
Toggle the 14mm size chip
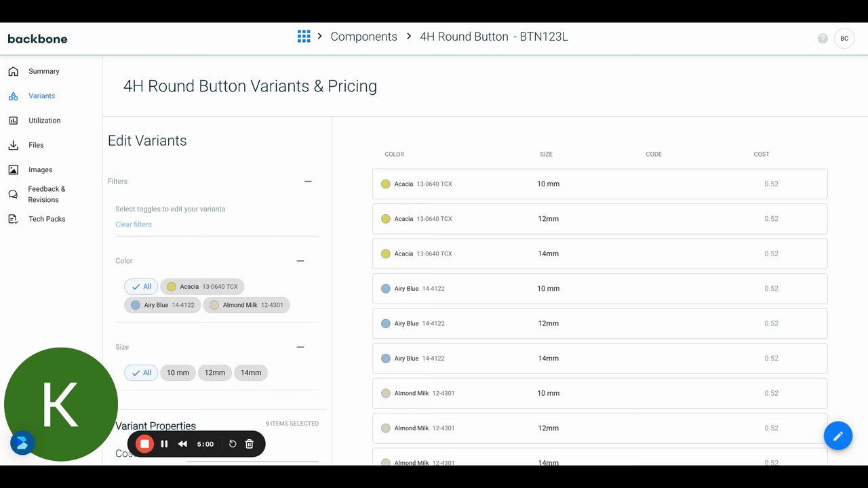click(251, 373)
